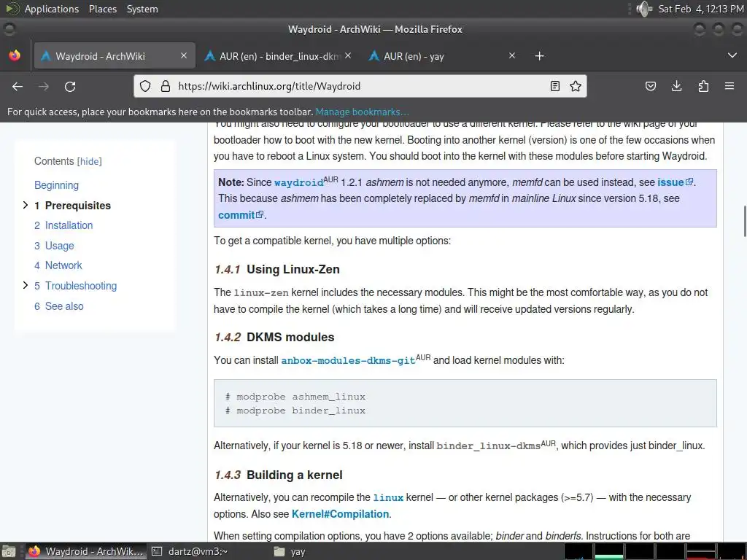Open the System menu
Screen dimensions: 747x560
tap(142, 9)
